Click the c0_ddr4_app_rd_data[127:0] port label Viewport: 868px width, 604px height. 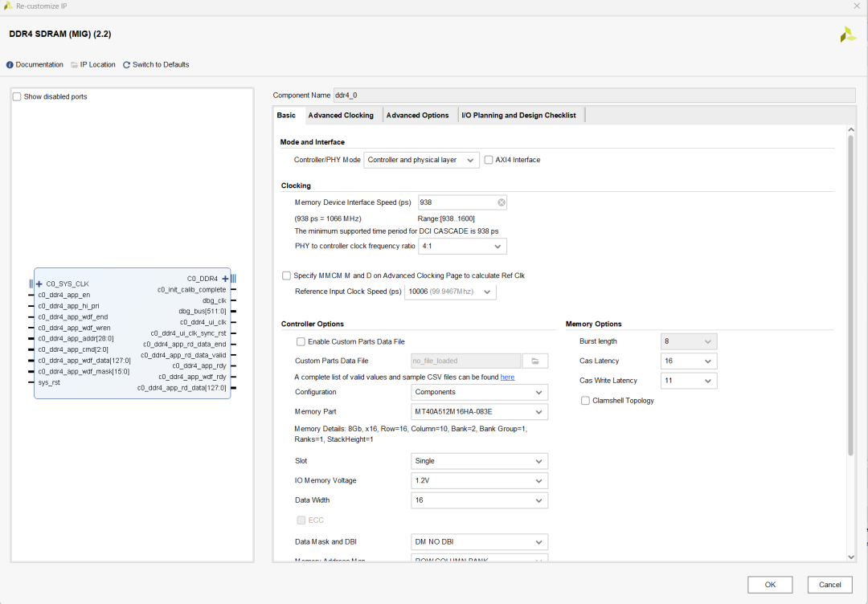[x=182, y=388]
